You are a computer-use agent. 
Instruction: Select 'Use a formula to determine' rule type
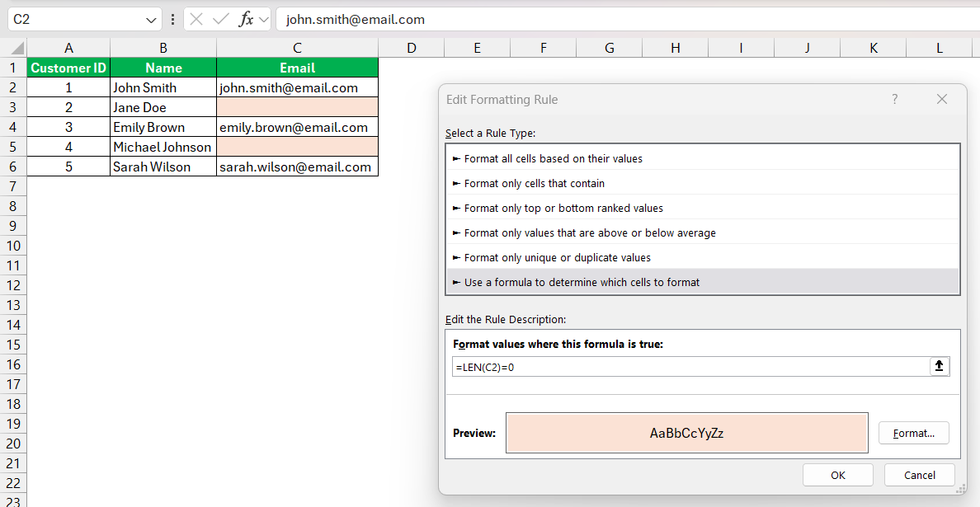[x=703, y=282]
